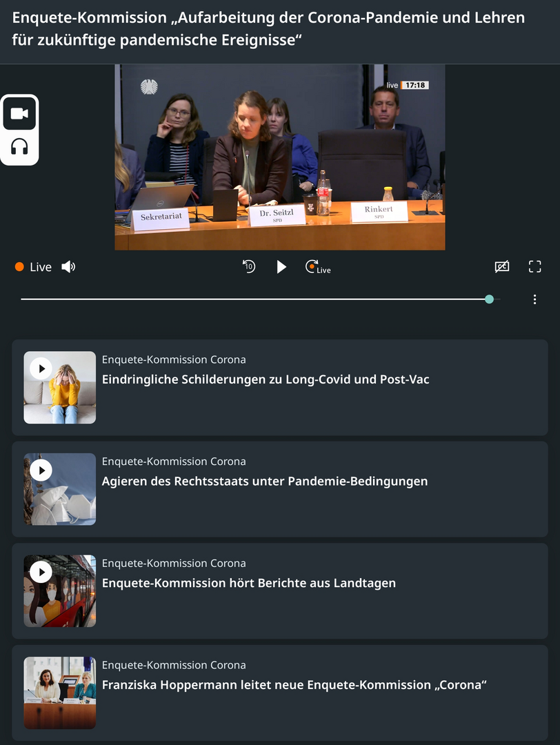This screenshot has width=560, height=745.
Task: Jump back to live playback position
Action: pos(318,267)
